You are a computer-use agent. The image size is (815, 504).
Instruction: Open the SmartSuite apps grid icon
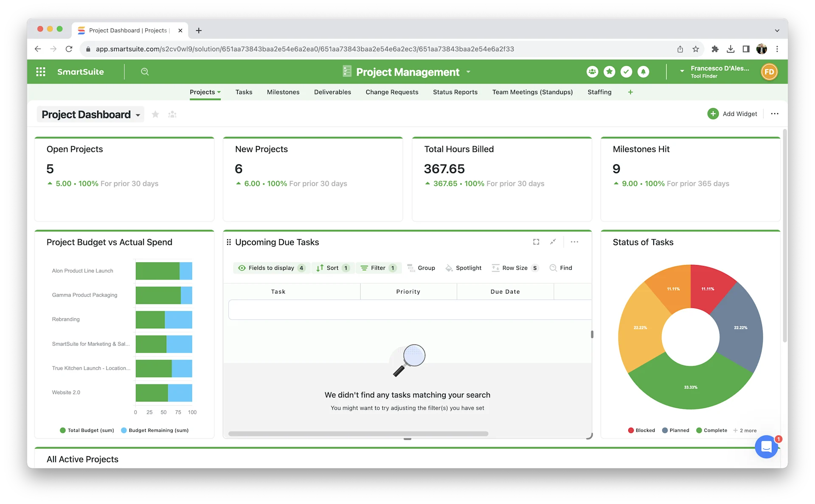coord(41,72)
